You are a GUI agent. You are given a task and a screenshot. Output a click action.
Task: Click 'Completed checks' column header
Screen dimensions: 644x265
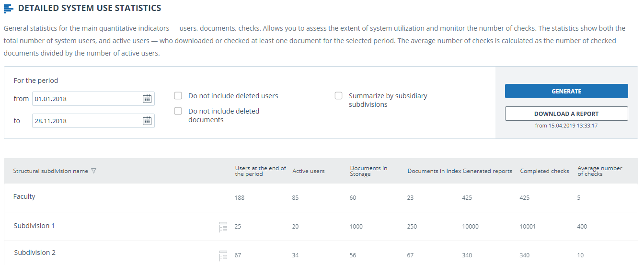[544, 171]
